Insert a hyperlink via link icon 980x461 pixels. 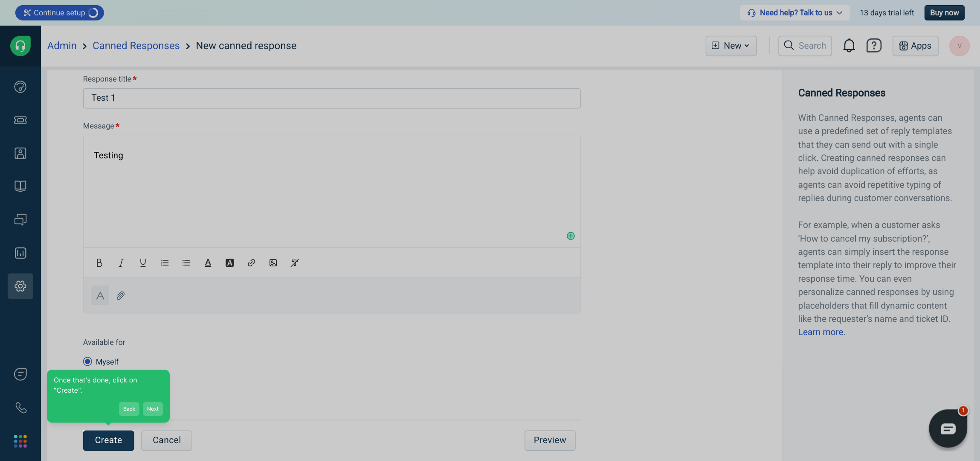click(x=251, y=263)
